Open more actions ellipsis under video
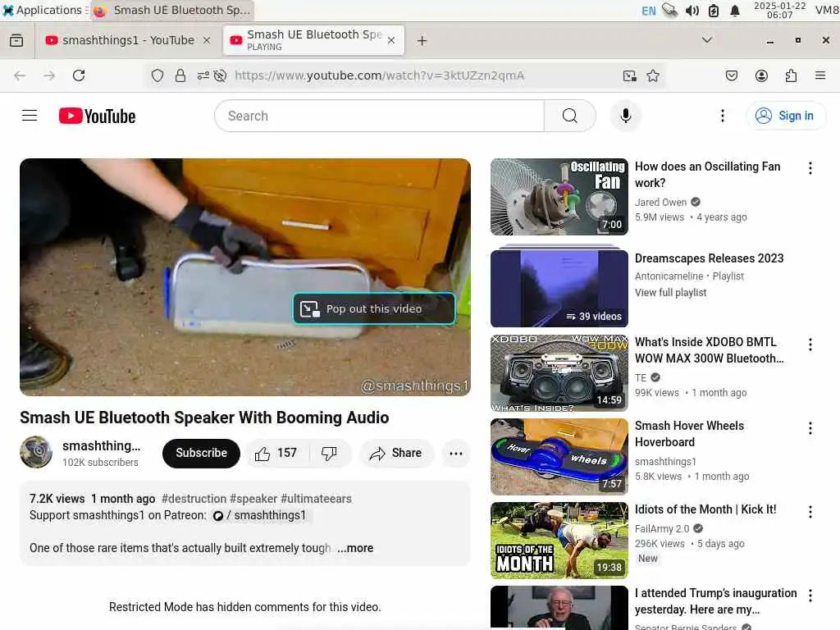The image size is (840, 630). point(456,453)
